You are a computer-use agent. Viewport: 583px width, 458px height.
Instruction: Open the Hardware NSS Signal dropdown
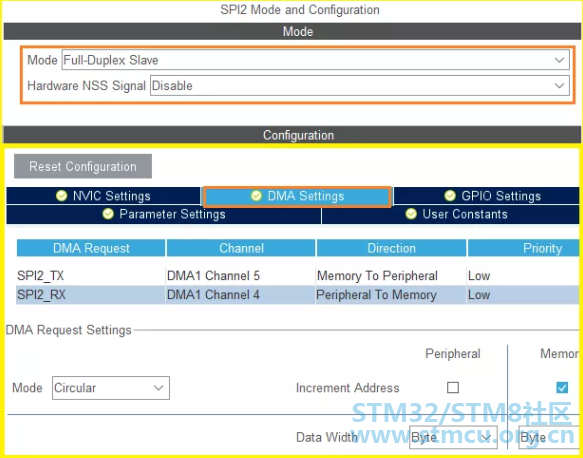[x=360, y=86]
